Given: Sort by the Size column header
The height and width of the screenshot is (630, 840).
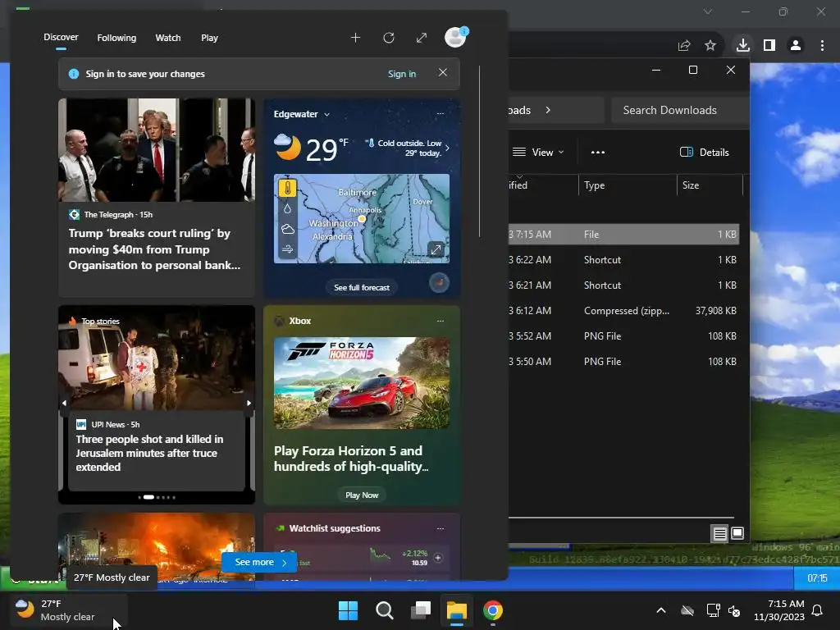Looking at the screenshot, I should pos(710,185).
